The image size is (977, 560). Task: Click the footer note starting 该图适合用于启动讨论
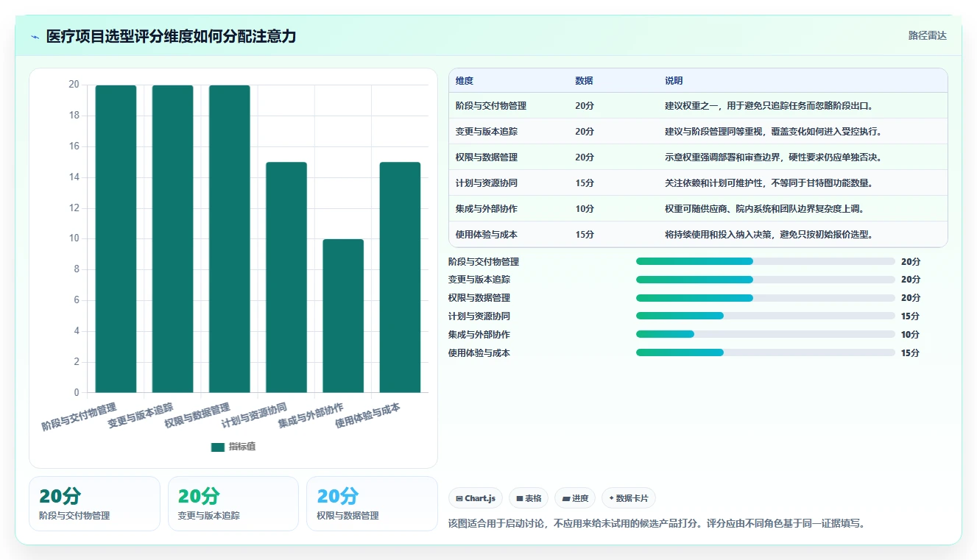click(657, 524)
